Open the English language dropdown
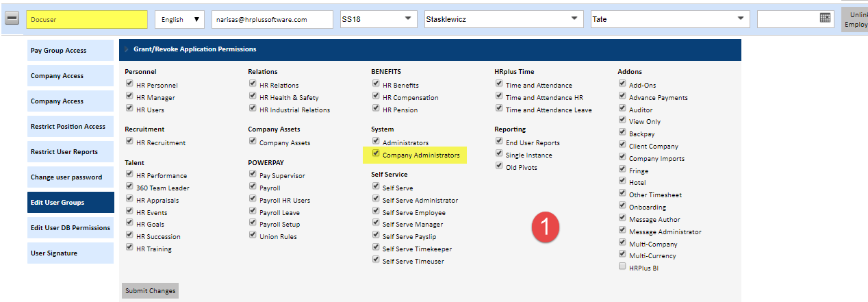This screenshot has width=868, height=302. 180,19
